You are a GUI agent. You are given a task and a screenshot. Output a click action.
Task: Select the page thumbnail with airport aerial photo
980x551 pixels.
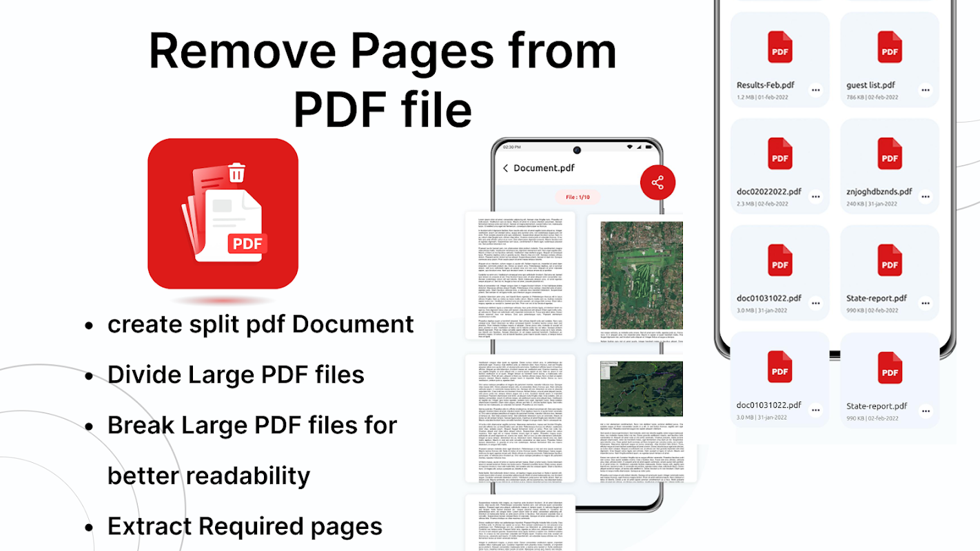(x=636, y=277)
